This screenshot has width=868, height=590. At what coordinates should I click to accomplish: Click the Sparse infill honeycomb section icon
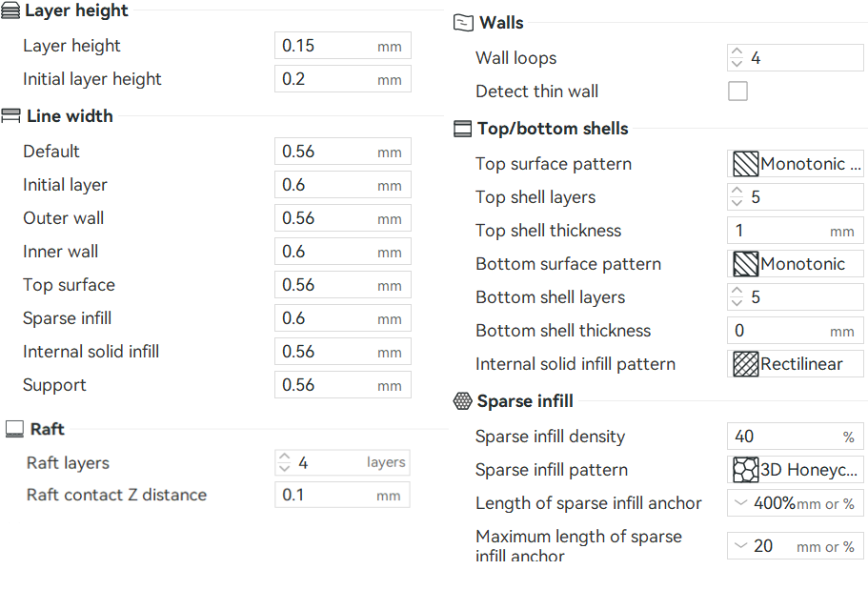coord(463,400)
